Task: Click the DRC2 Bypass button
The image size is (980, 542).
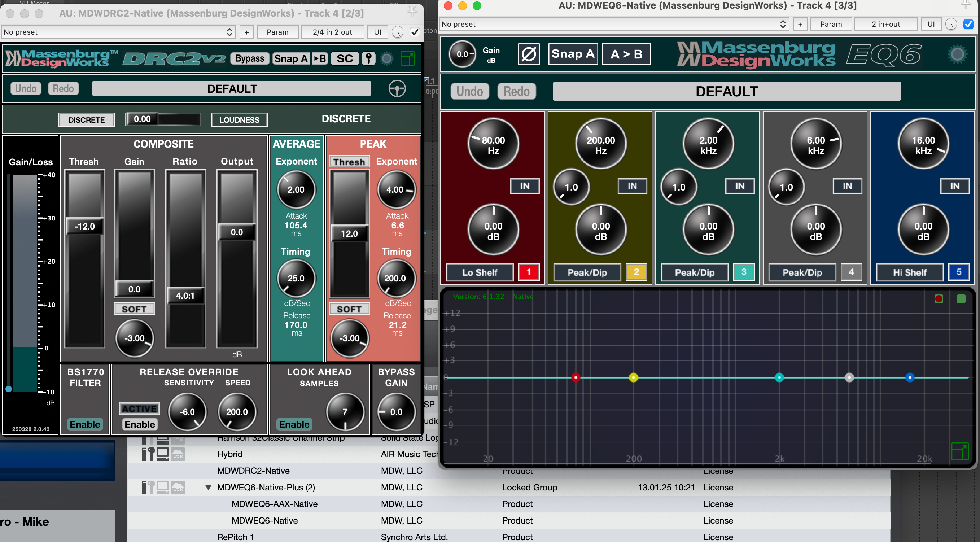Action: (x=250, y=58)
